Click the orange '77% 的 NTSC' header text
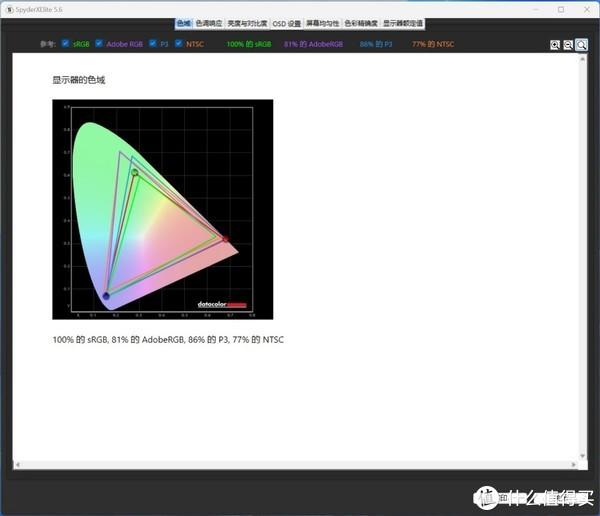This screenshot has height=516, width=600. tap(433, 44)
